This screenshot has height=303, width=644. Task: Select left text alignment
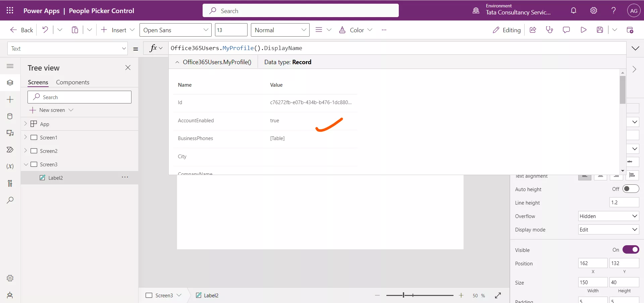[585, 176]
